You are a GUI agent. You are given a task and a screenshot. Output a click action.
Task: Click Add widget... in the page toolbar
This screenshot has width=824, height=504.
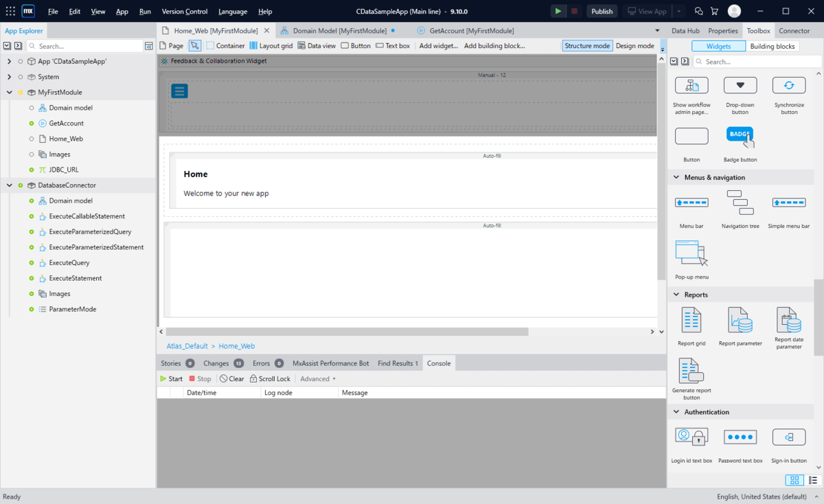tap(438, 46)
